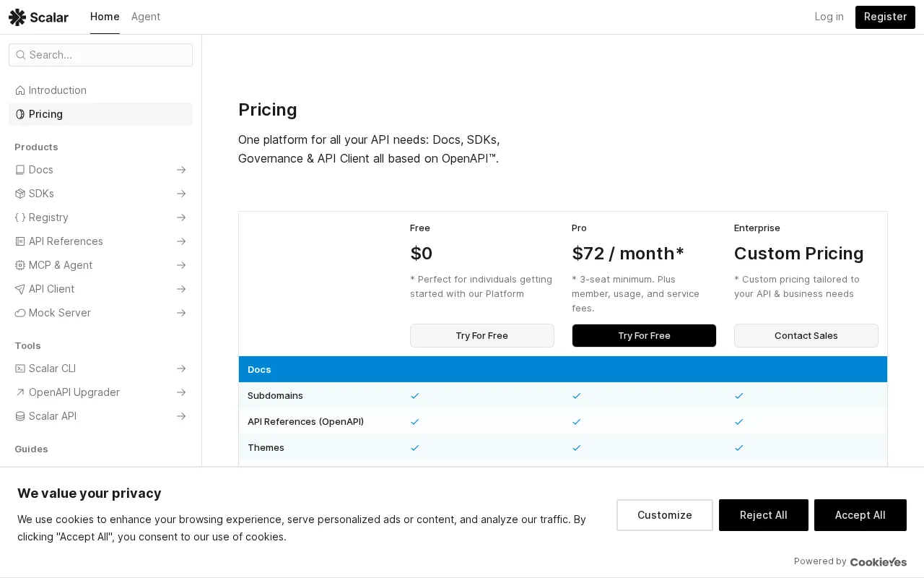Switch to the Home tab
924x578 pixels.
(105, 17)
